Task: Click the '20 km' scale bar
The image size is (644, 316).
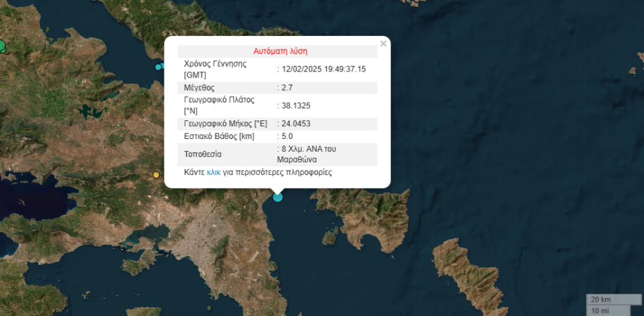Action: pos(609,299)
